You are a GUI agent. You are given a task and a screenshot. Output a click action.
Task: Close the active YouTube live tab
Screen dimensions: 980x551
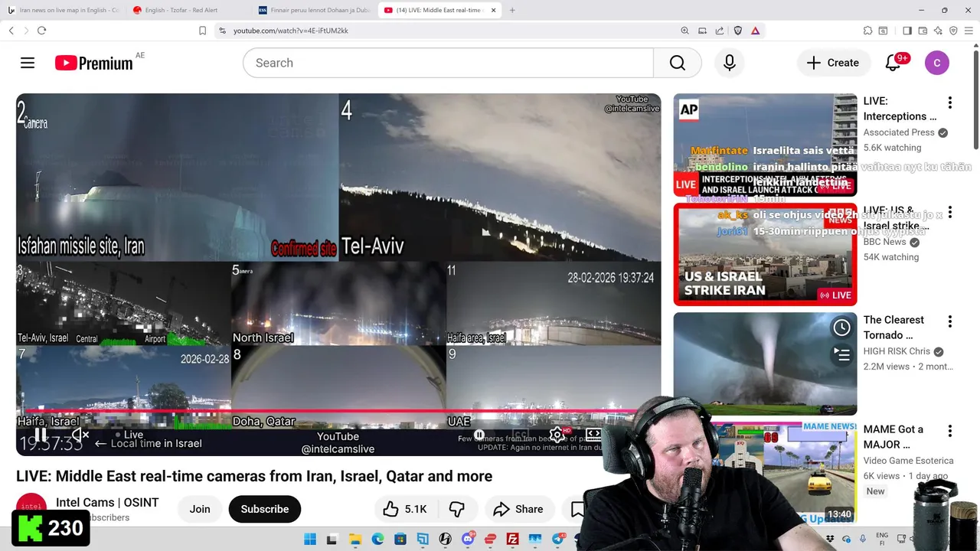pyautogui.click(x=493, y=10)
